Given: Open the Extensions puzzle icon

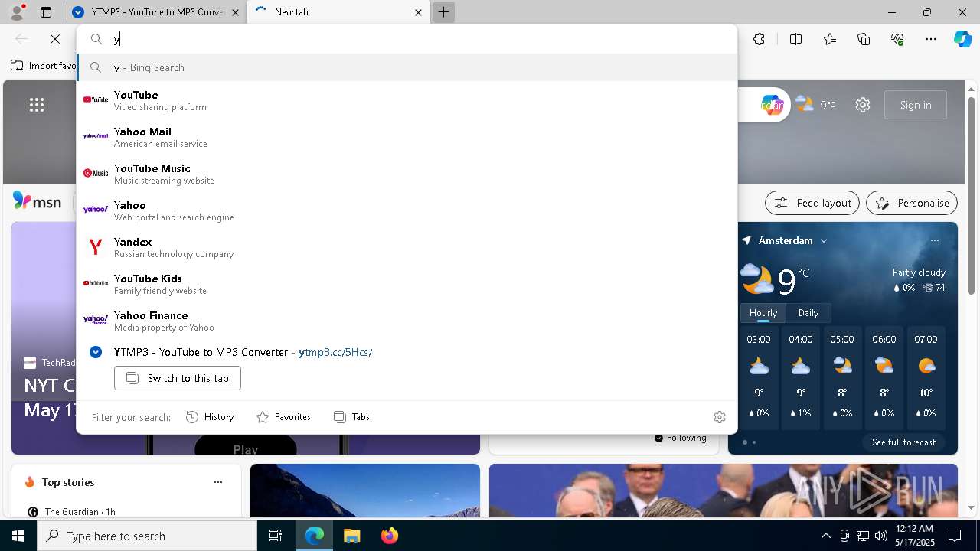Looking at the screenshot, I should (x=759, y=39).
